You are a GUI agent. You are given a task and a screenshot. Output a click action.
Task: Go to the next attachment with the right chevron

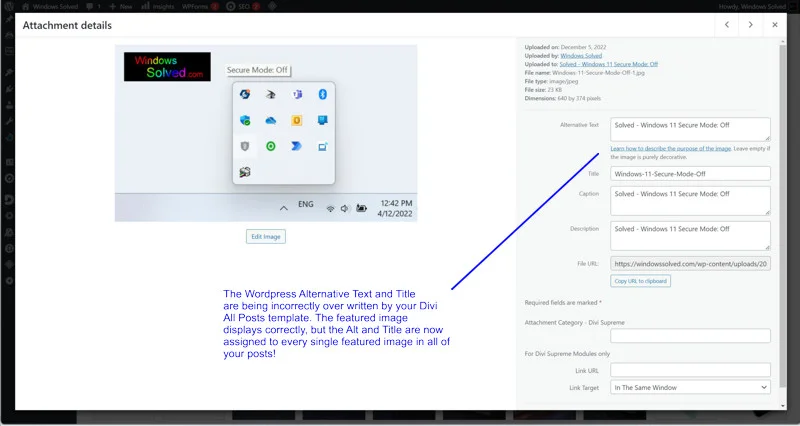point(751,25)
